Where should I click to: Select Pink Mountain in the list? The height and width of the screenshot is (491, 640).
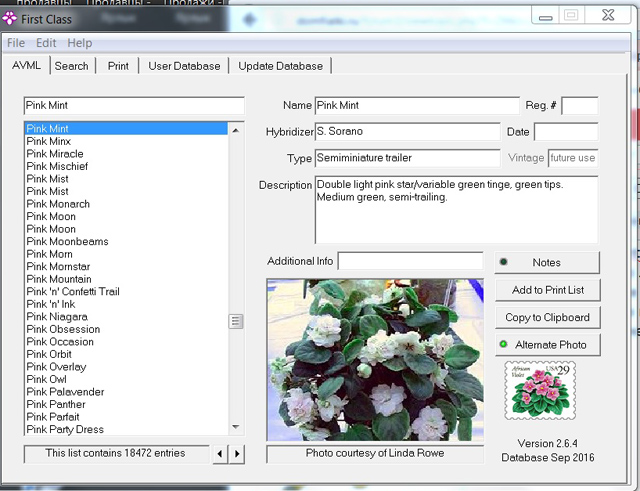(x=126, y=279)
